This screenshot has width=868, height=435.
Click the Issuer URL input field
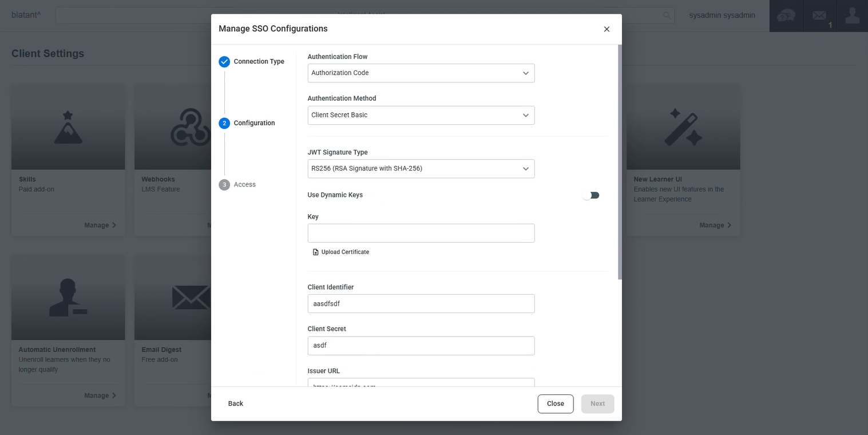(x=421, y=382)
